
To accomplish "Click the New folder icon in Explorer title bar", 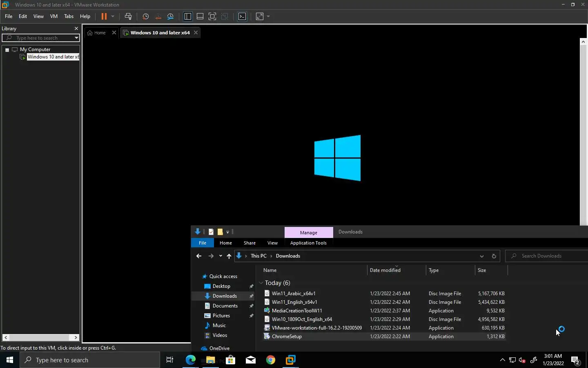I will 220,232.
